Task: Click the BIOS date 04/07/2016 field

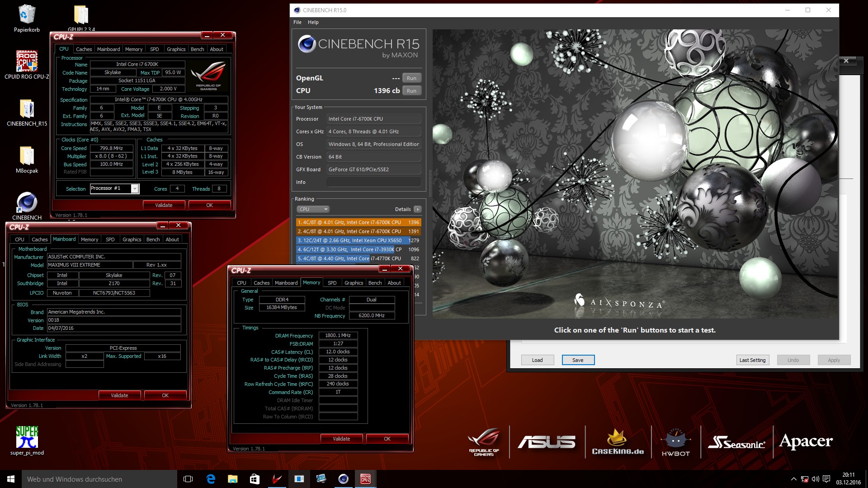Action: point(114,328)
